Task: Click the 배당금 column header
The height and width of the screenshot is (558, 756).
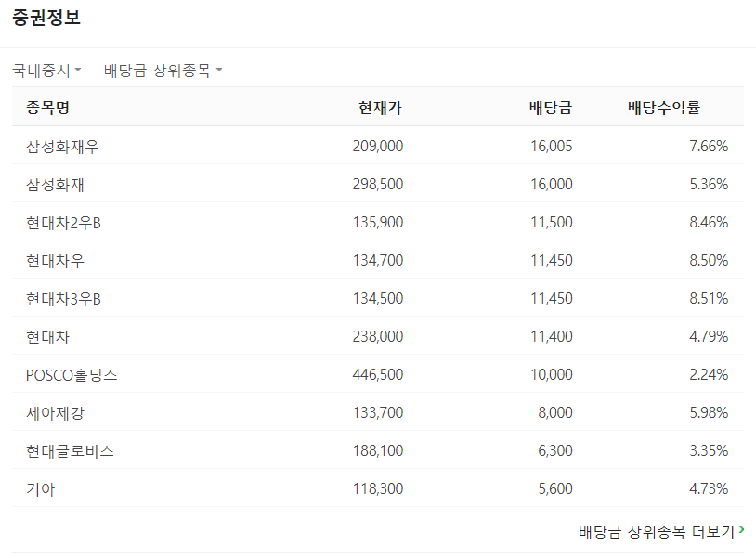Action: [x=551, y=107]
